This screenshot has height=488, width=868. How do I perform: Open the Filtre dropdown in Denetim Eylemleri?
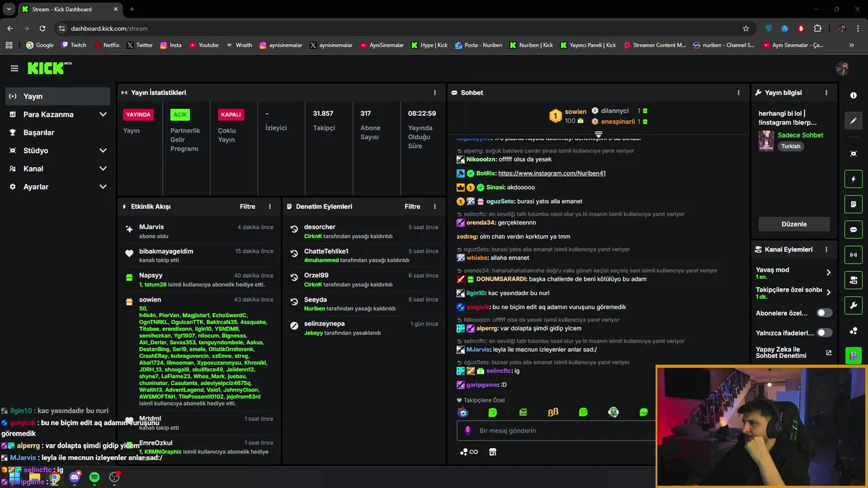pos(412,207)
